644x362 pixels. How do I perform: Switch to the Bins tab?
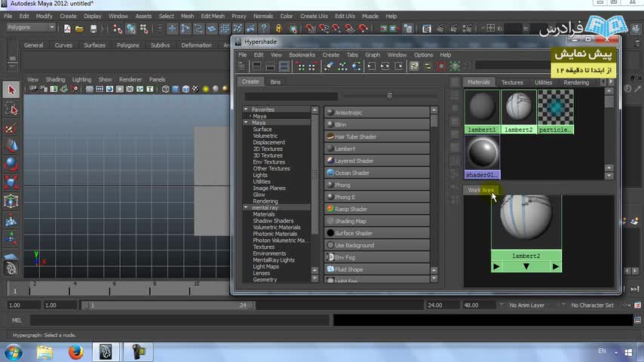275,81
